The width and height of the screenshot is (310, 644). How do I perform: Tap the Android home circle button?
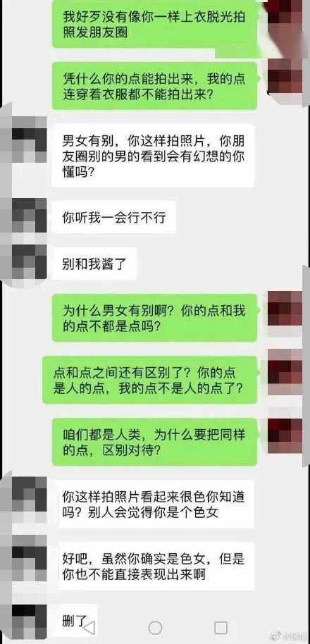[155, 628]
